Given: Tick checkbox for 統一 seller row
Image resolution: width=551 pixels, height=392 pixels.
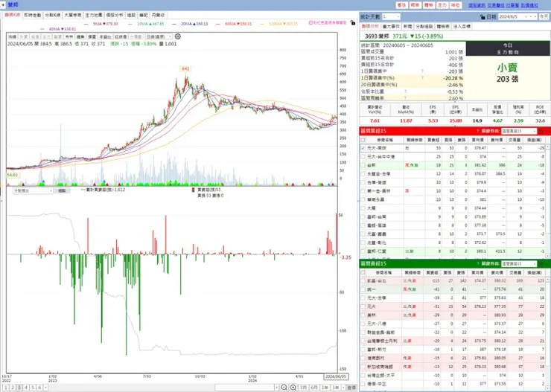Looking at the screenshot, I should click(363, 289).
